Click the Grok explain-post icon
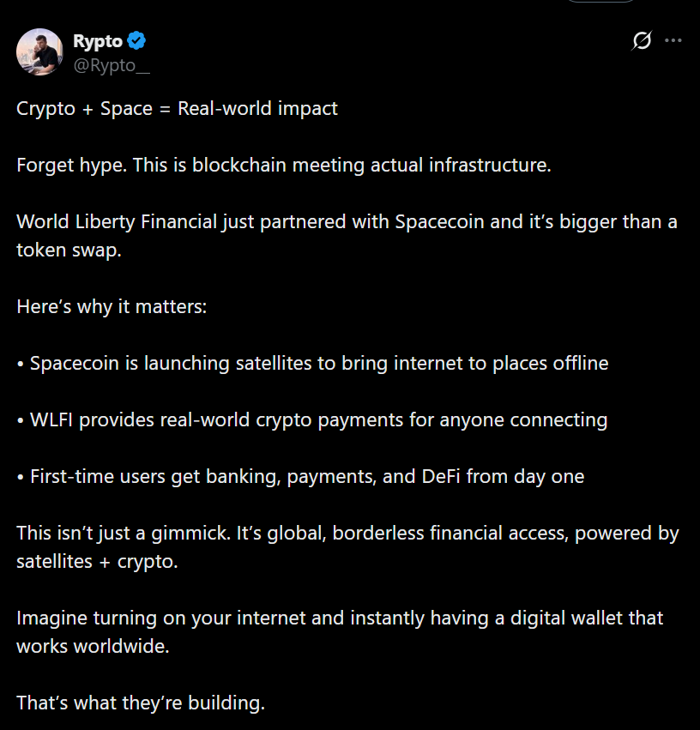Screen dimensions: 700x730 641,40
